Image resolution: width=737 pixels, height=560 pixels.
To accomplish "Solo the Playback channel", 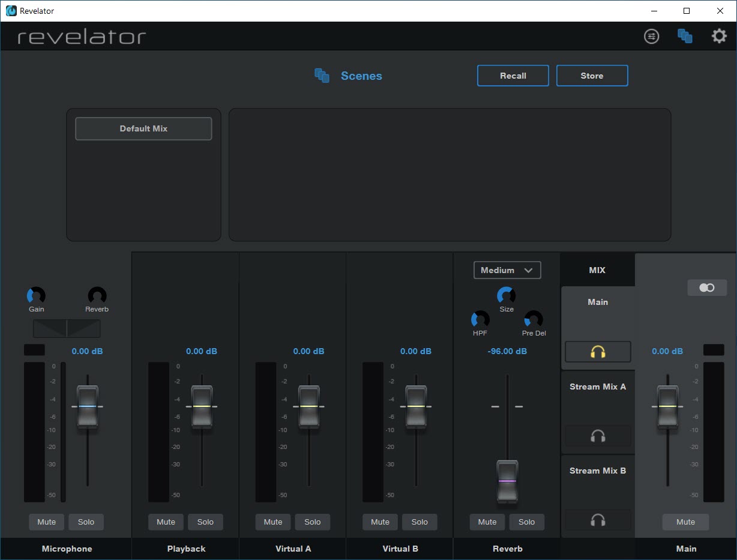I will click(x=205, y=522).
